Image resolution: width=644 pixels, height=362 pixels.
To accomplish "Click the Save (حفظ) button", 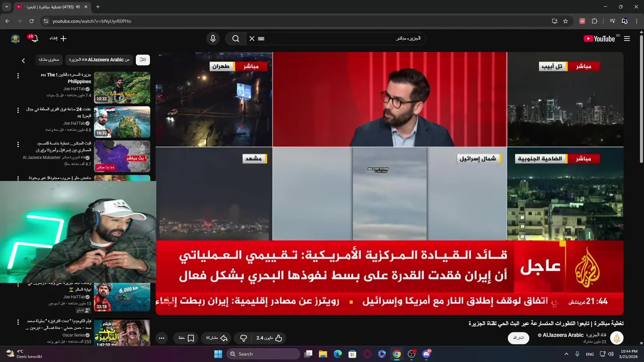I will tap(186, 338).
